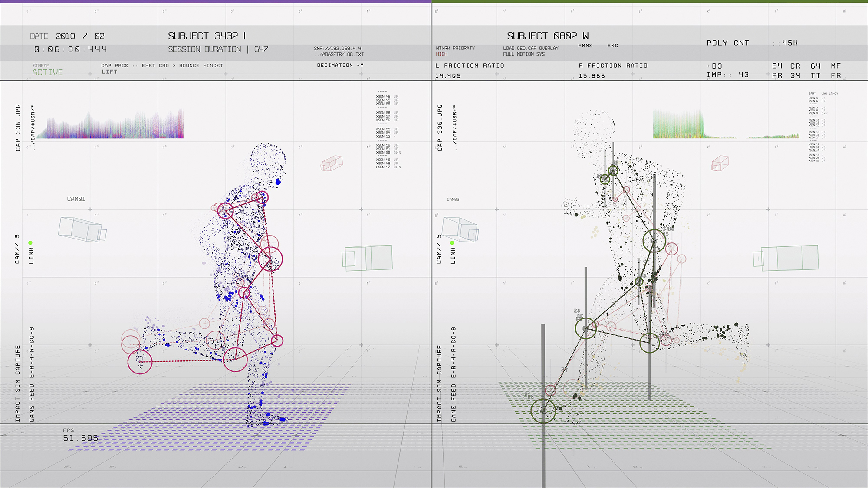Viewport: 868px width, 488px height.
Task: Open the /ADASFTR/LOG.TXT file path link
Action: point(339,54)
